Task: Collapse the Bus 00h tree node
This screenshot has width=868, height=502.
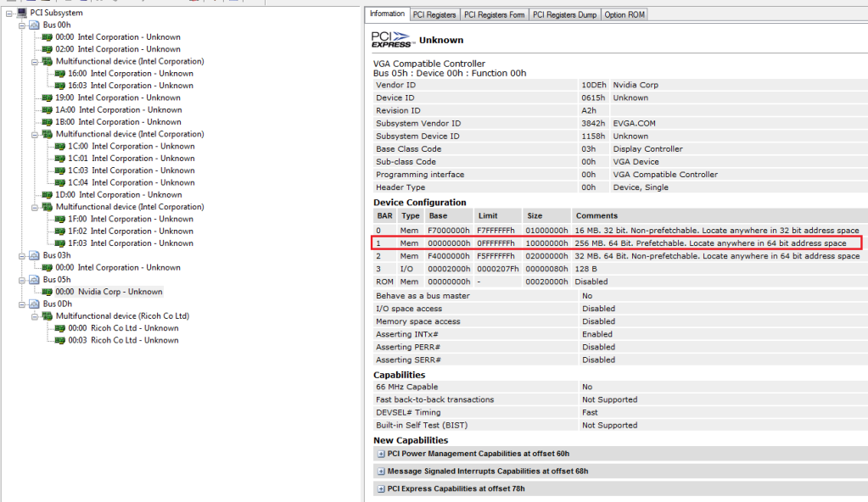Action: [x=22, y=25]
